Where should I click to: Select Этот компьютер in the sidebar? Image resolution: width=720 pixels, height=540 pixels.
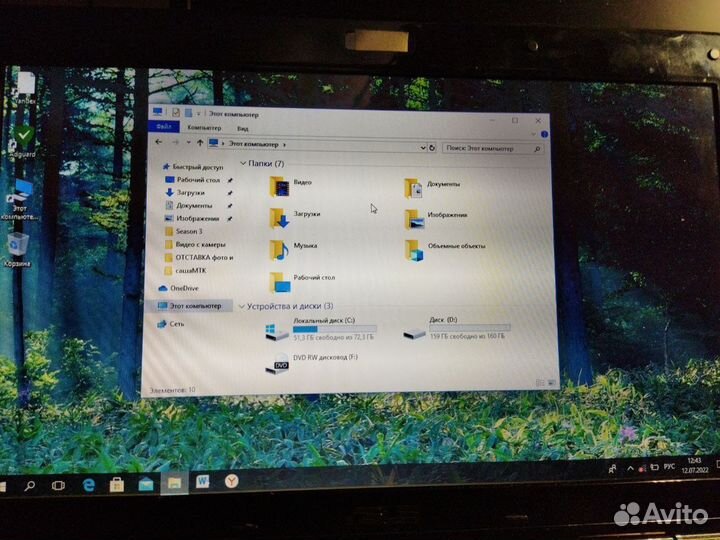[x=190, y=306]
